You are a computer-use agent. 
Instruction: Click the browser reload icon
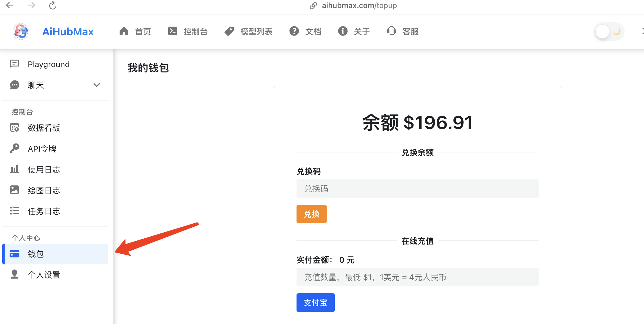53,5
